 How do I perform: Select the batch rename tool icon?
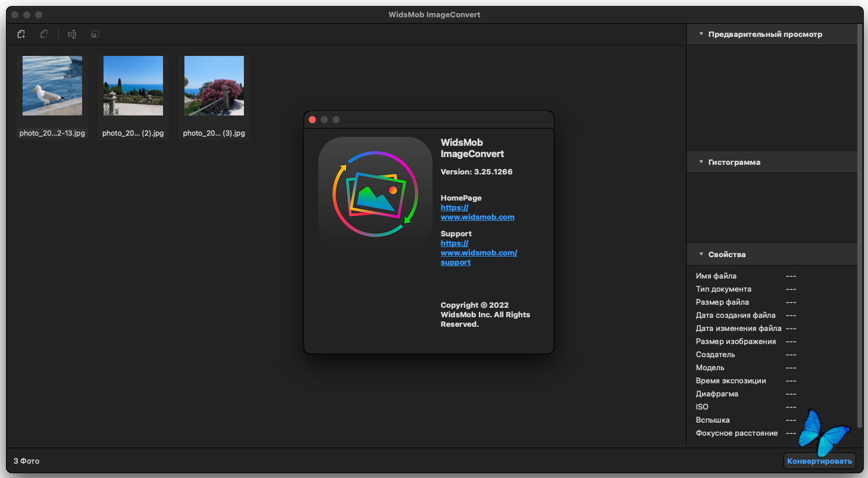pyautogui.click(x=72, y=34)
